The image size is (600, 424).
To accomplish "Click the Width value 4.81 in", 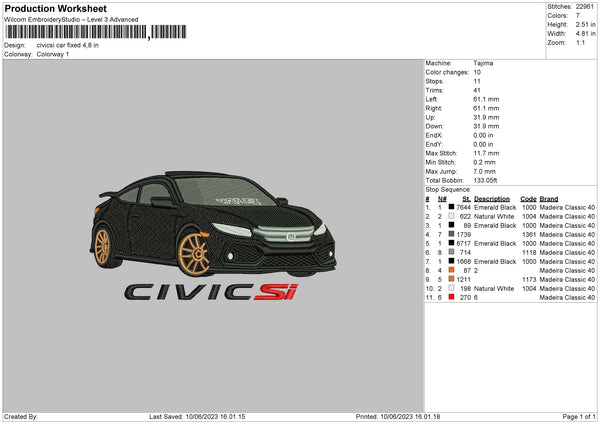I will (x=585, y=34).
